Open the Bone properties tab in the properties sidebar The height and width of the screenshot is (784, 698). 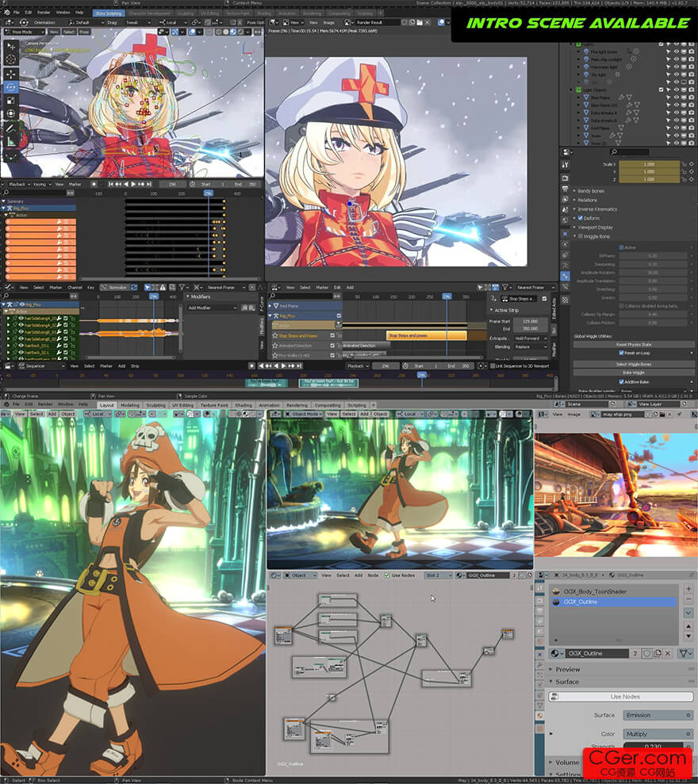[565, 276]
